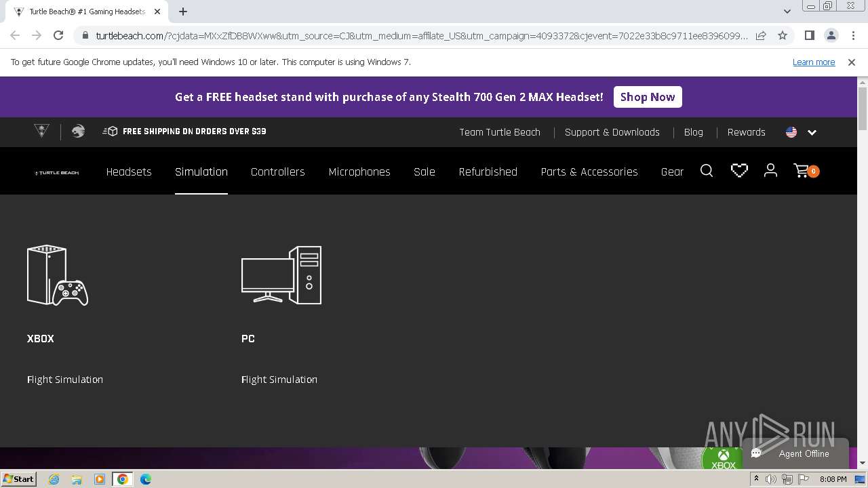
Task: Open the Sale menu
Action: point(425,171)
